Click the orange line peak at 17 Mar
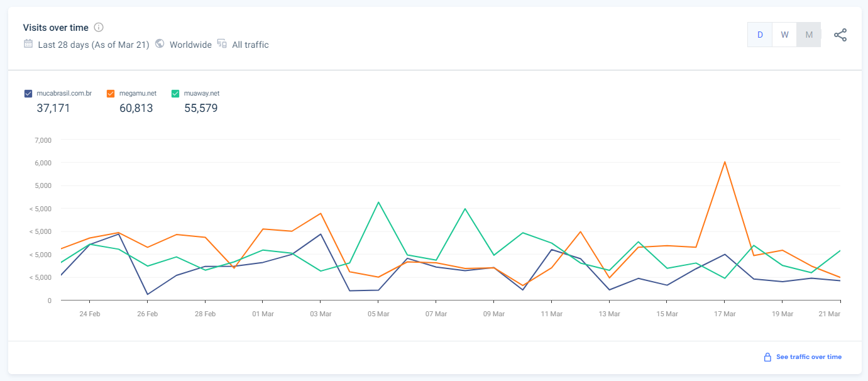Viewport: 868px width, 381px height. point(725,162)
